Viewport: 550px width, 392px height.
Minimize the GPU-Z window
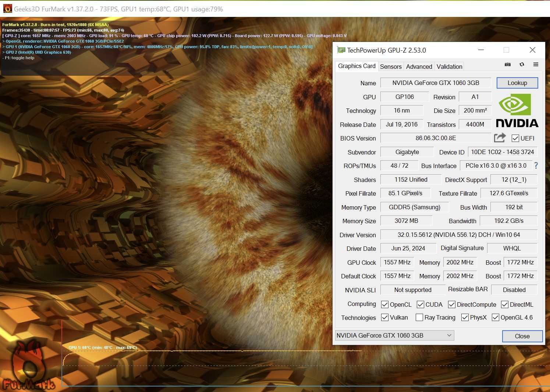pyautogui.click(x=481, y=50)
